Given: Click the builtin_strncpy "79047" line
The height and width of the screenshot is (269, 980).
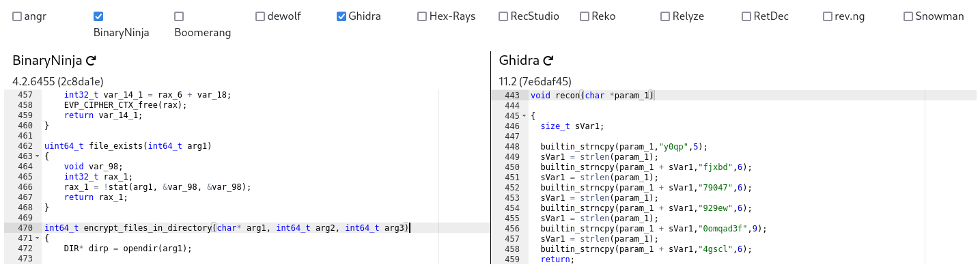Looking at the screenshot, I should 646,188.
